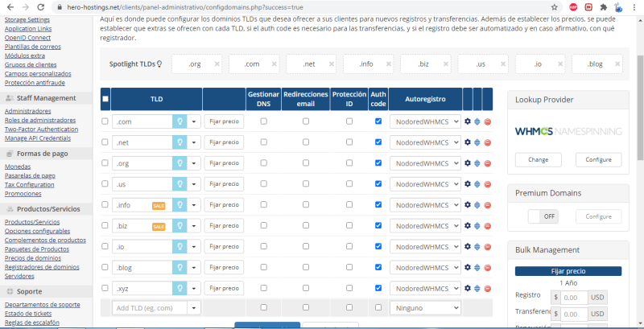Select the .com row checkbox

point(105,121)
